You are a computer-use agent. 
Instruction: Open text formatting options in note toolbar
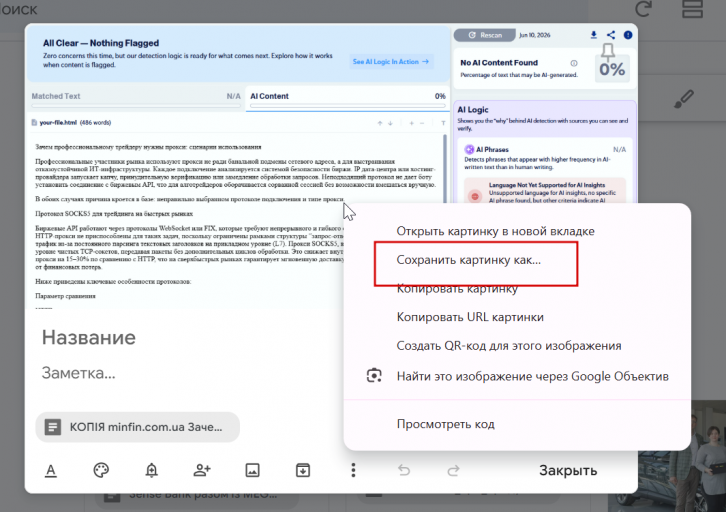coord(51,470)
